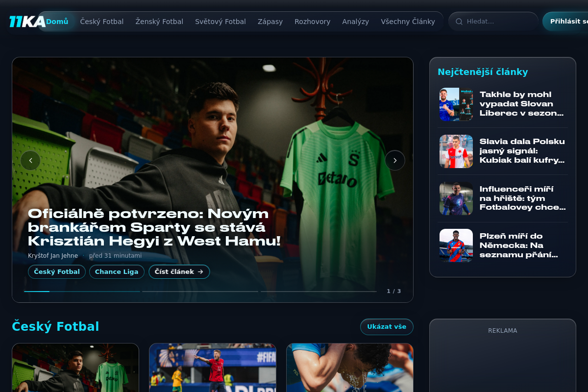Open Takhle by mohl vypadat Slovan article
The width and height of the screenshot is (588, 392).
point(522,104)
